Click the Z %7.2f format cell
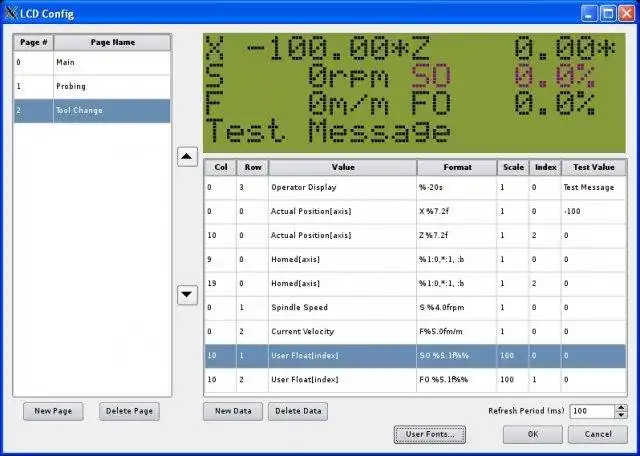The width and height of the screenshot is (640, 456). click(456, 236)
